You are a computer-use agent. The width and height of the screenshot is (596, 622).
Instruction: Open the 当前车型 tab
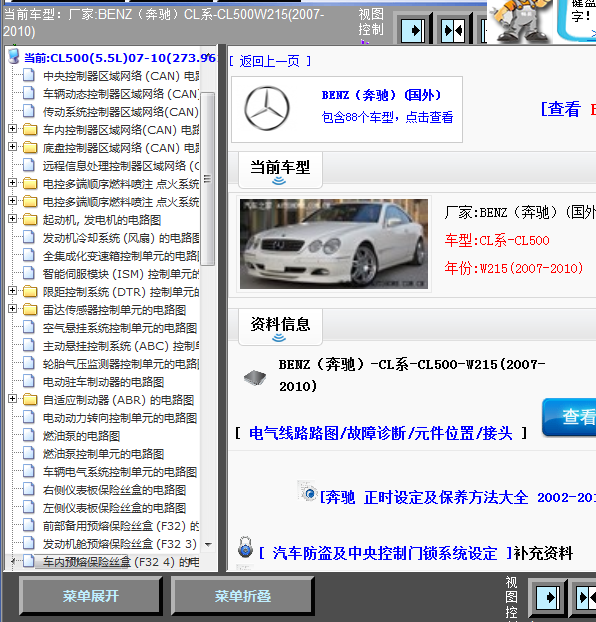tap(280, 170)
